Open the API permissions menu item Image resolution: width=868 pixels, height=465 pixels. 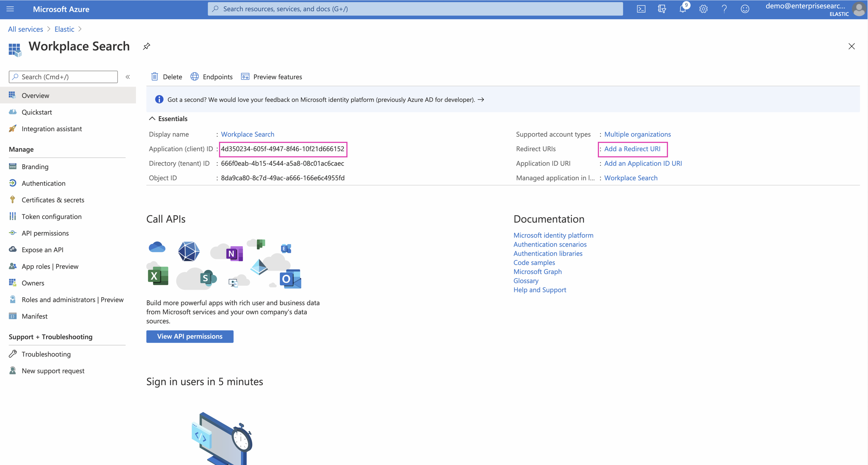[x=45, y=233]
